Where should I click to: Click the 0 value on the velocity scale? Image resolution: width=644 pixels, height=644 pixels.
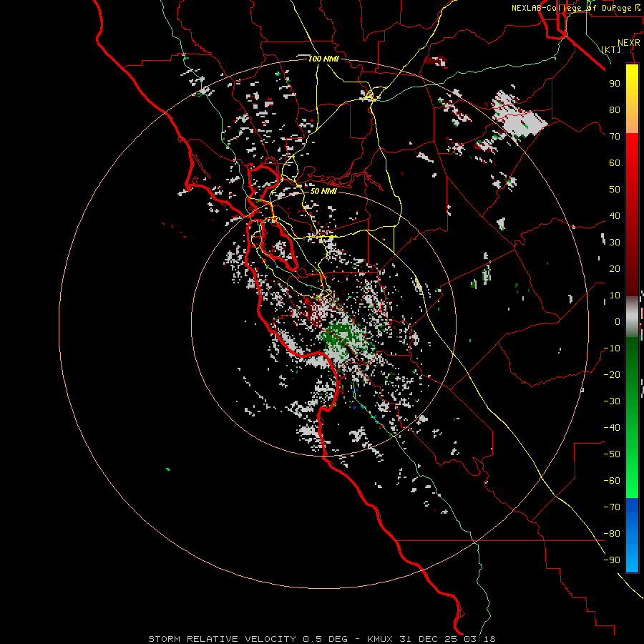click(x=618, y=321)
